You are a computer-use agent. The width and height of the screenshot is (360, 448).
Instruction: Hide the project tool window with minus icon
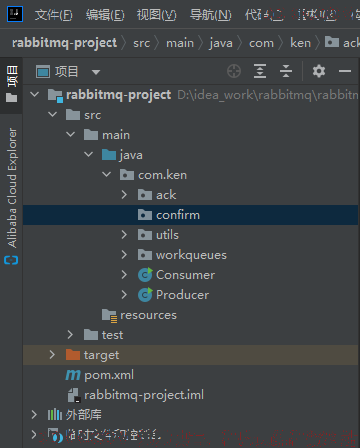point(345,71)
